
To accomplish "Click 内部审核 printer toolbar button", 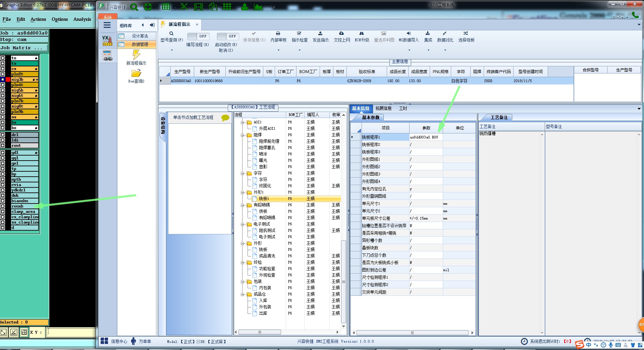I will click(278, 37).
